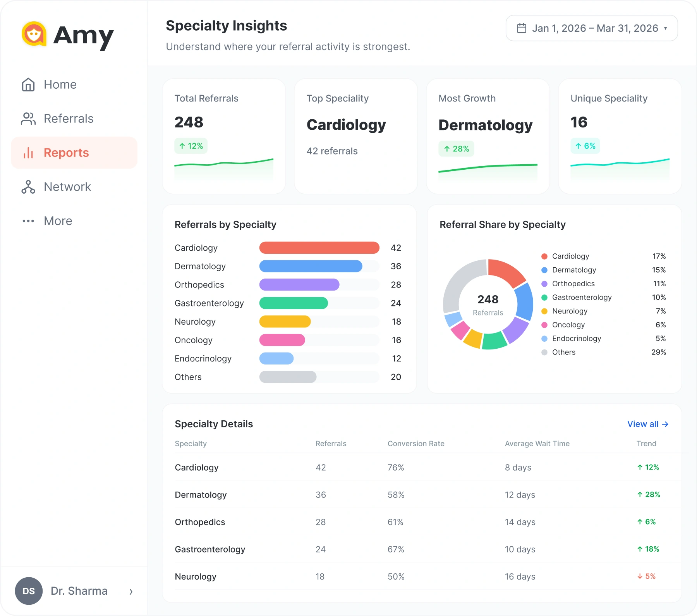Click the calendar icon in date picker
This screenshot has height=616, width=697.
(522, 28)
